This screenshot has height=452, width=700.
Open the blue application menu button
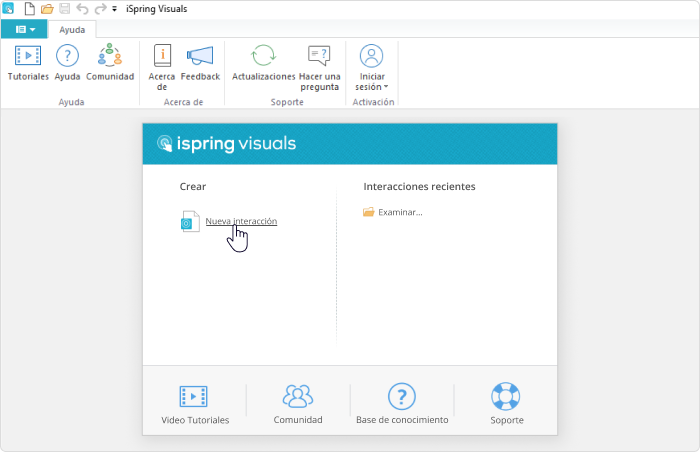(x=25, y=29)
